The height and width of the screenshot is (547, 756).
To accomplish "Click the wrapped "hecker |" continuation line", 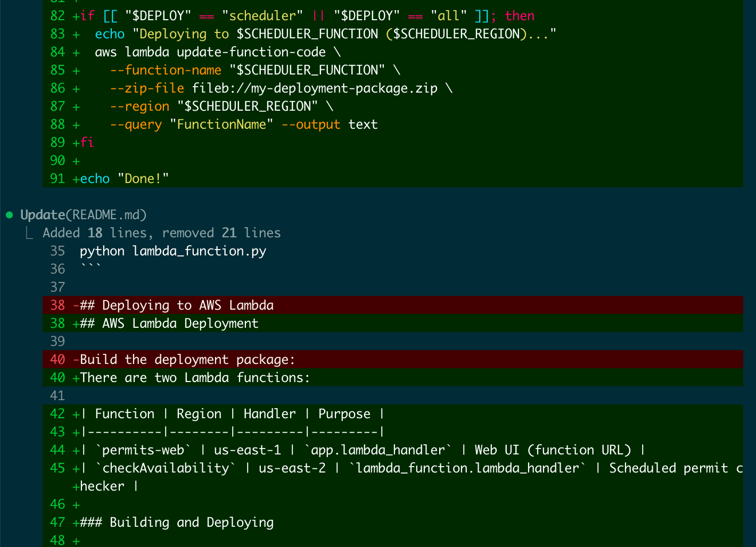I will (x=110, y=486).
